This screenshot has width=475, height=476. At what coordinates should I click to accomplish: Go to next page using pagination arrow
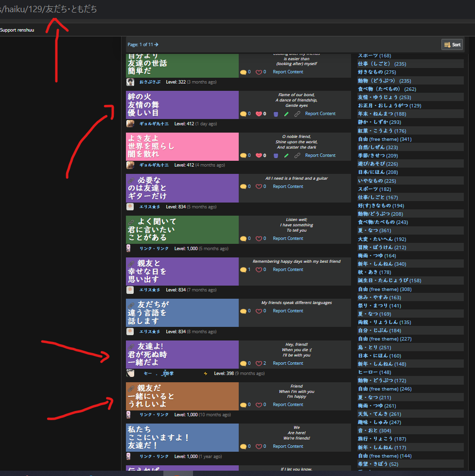157,45
